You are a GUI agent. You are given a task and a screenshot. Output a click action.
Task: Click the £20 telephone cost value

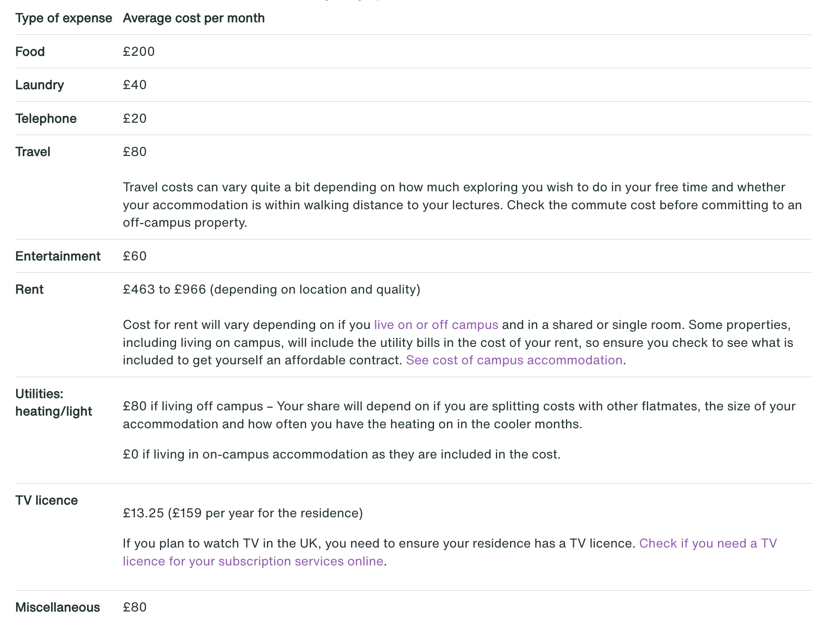point(135,119)
